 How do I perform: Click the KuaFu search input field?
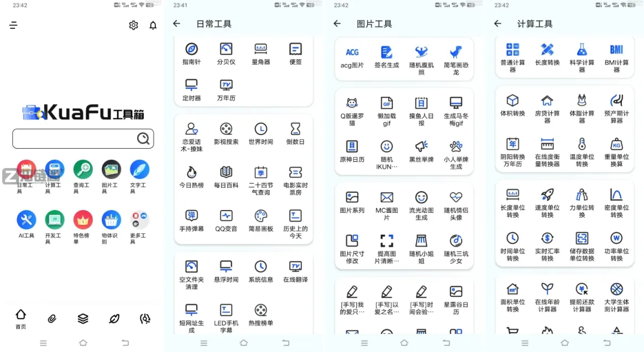83,139
